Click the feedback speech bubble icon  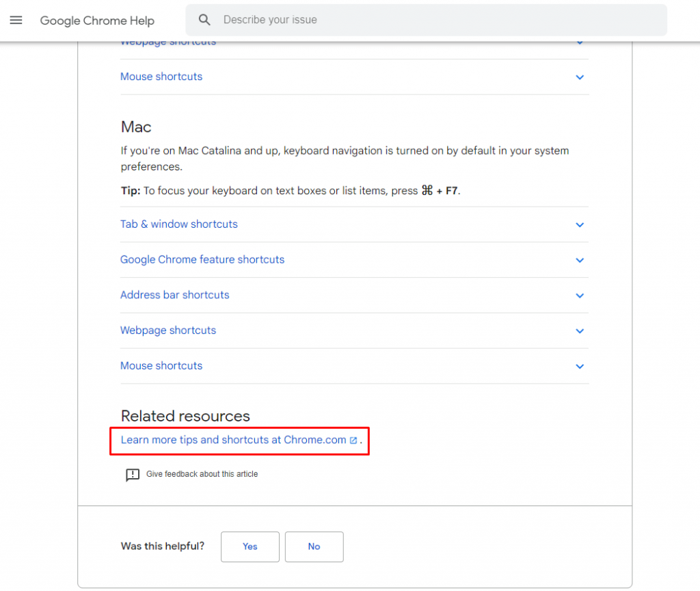(133, 475)
